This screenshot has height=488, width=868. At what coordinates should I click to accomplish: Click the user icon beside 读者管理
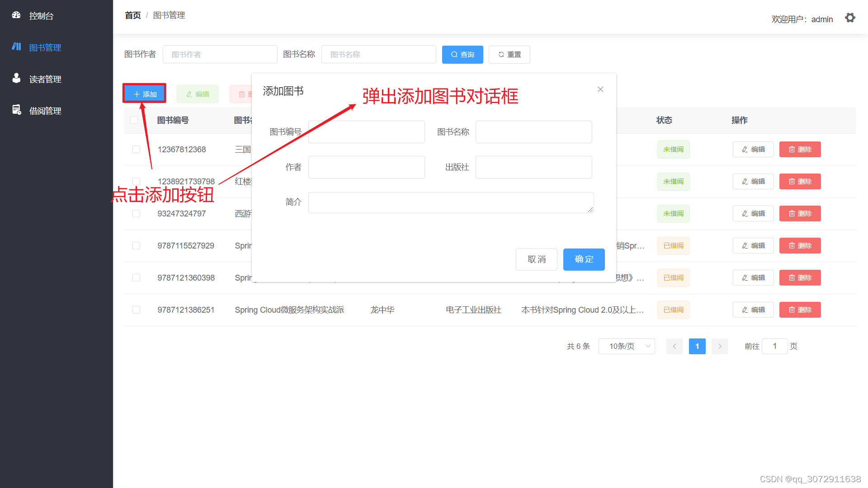[x=16, y=78]
